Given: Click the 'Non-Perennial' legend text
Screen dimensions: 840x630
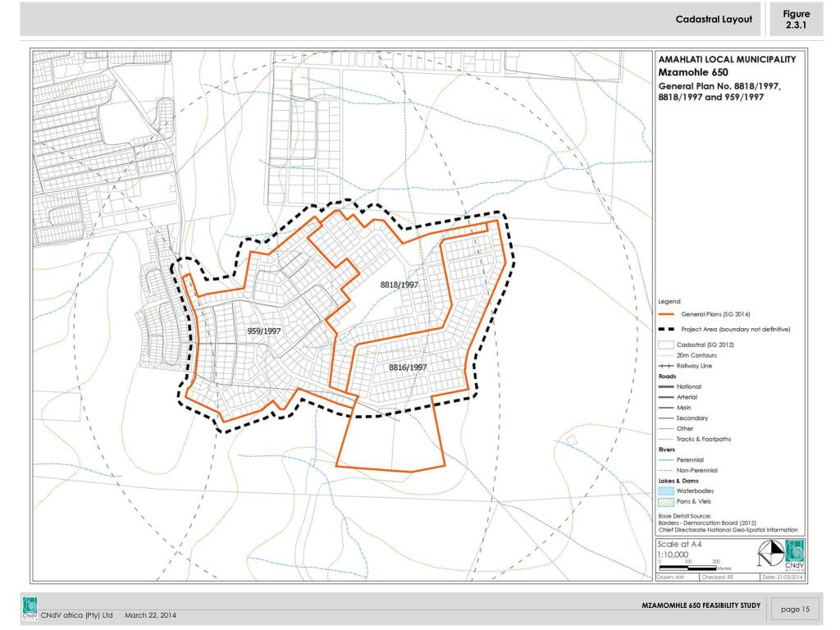Looking at the screenshot, I should [x=697, y=470].
